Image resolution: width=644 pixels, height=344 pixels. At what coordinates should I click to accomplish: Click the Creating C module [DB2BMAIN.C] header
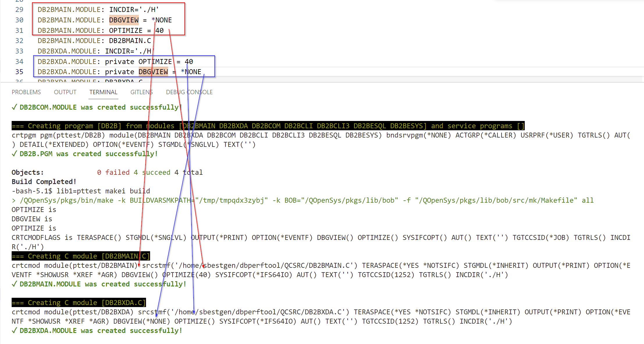[81, 256]
